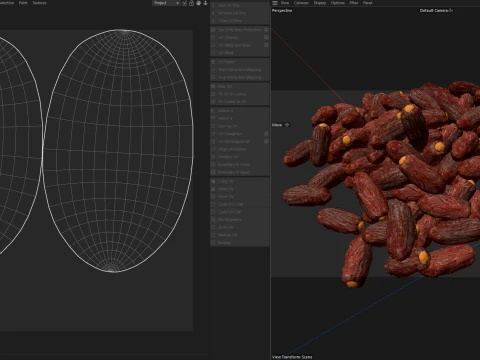Screen dimensions: 480x360
Task: Open the Display menu in the viewport
Action: [320, 3]
